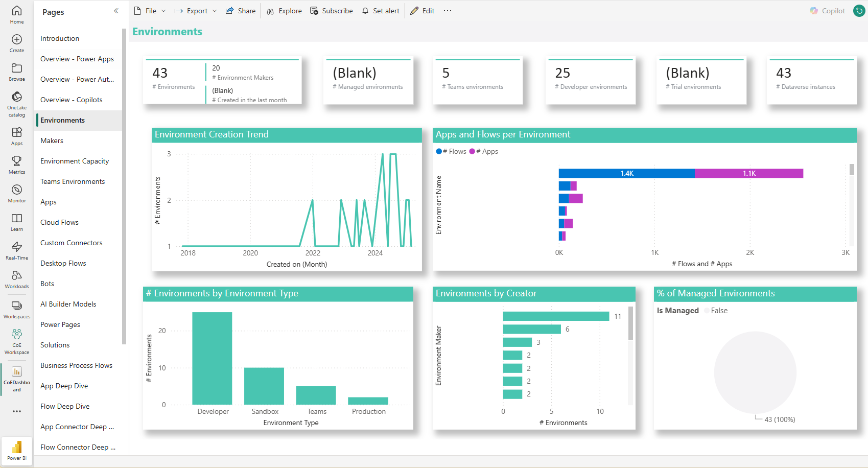Click the 25 Developer environments card
Screen dimensions: 868x468
591,81
